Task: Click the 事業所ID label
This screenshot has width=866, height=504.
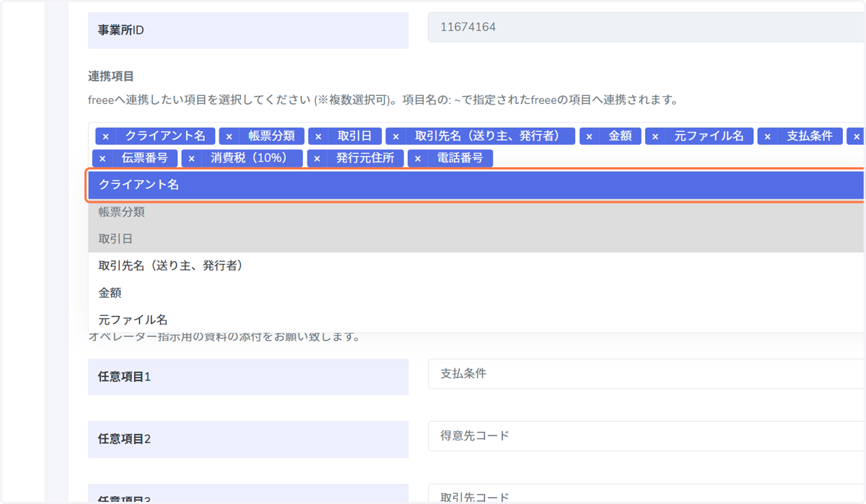Action: tap(121, 30)
